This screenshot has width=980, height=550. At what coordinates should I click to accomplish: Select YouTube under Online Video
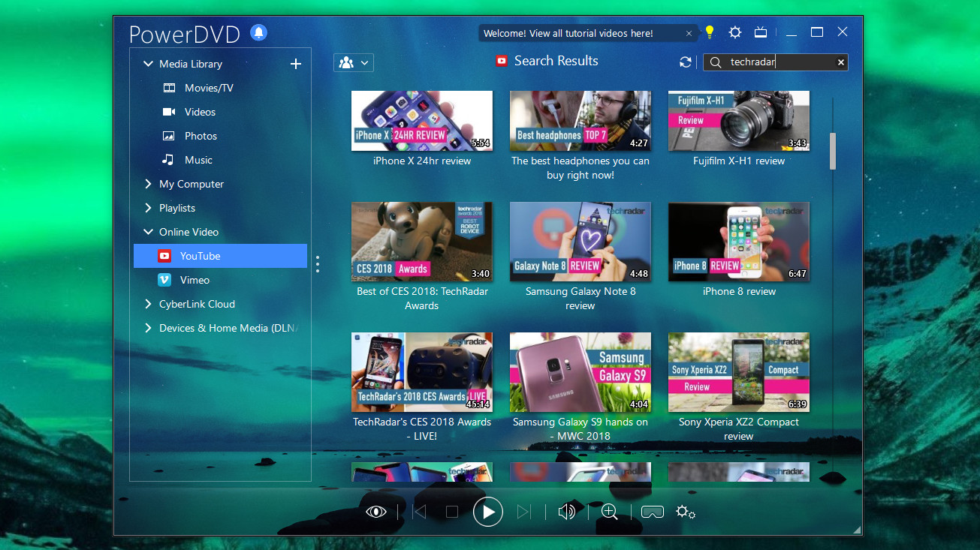[220, 256]
